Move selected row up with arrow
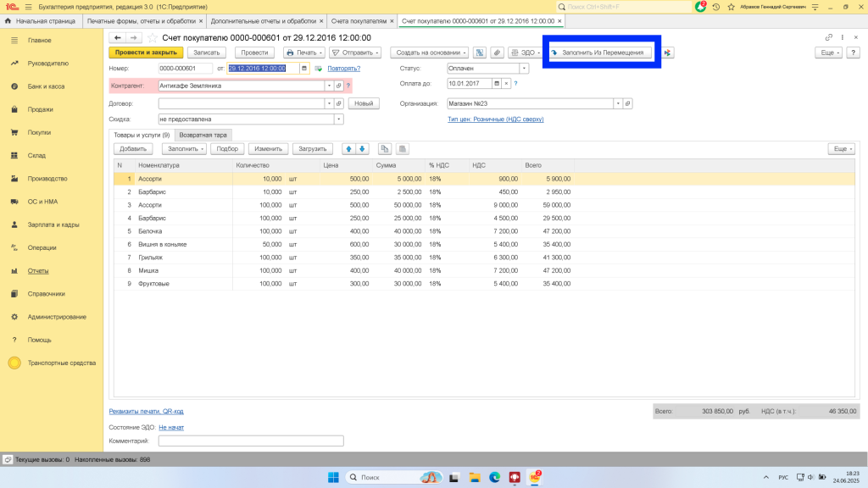 coord(348,149)
